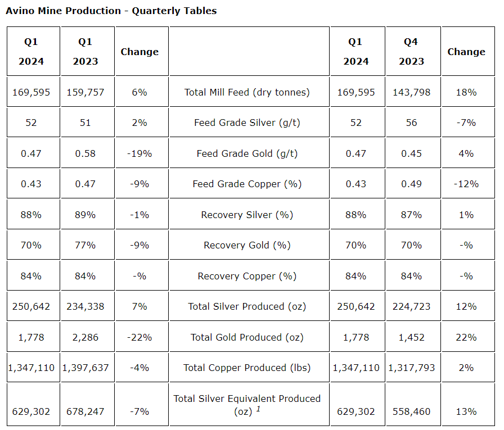Click the 159,757 mill feed cell

pos(85,92)
